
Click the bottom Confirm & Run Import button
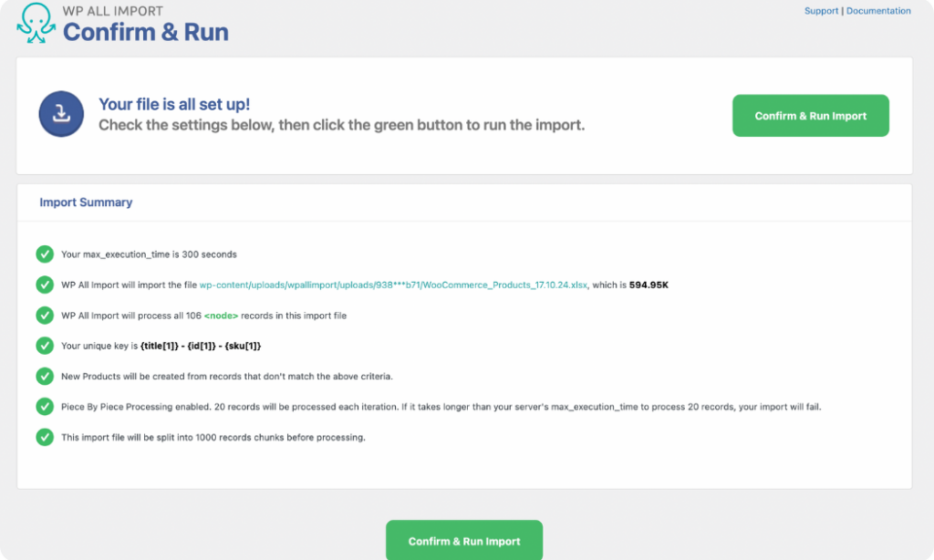[x=464, y=540]
